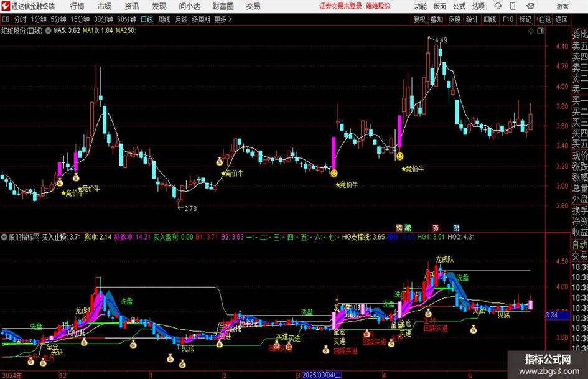Click the 证券交易未登录 login link

pyautogui.click(x=340, y=6)
